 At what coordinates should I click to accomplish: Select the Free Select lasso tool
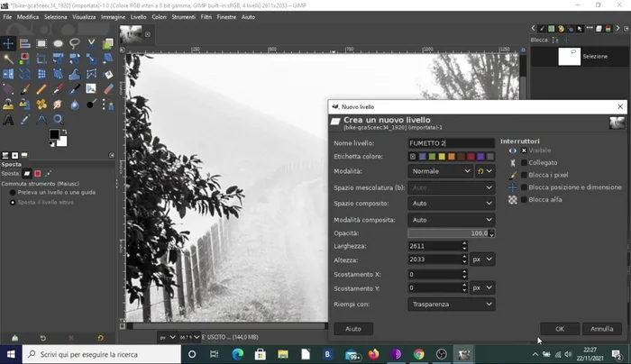click(x=74, y=42)
